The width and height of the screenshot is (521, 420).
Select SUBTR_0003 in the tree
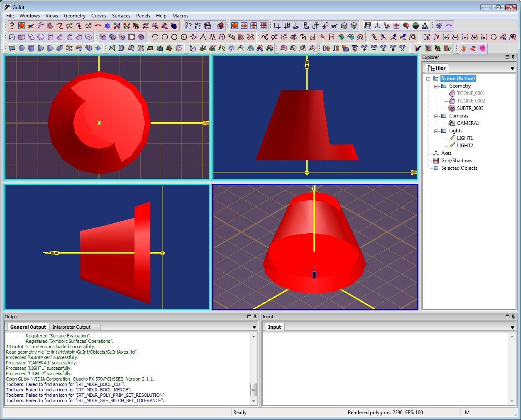[x=470, y=108]
